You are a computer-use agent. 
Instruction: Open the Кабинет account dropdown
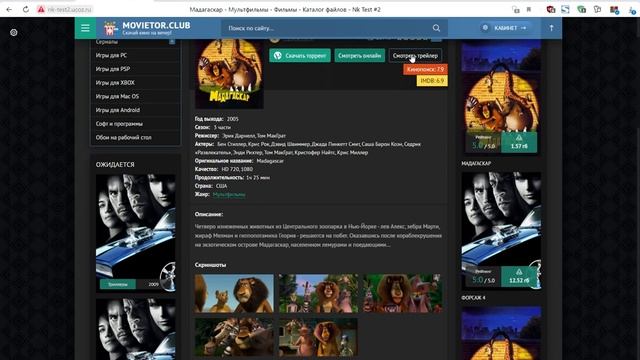506,28
